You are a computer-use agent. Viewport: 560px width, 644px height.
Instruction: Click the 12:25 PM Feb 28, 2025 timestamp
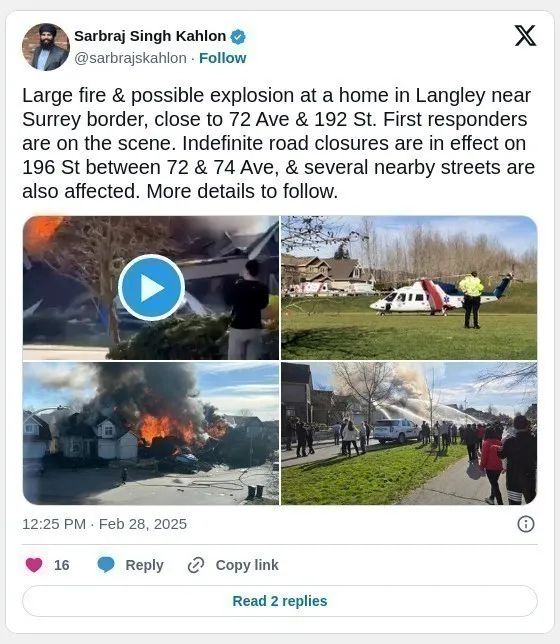click(x=104, y=524)
